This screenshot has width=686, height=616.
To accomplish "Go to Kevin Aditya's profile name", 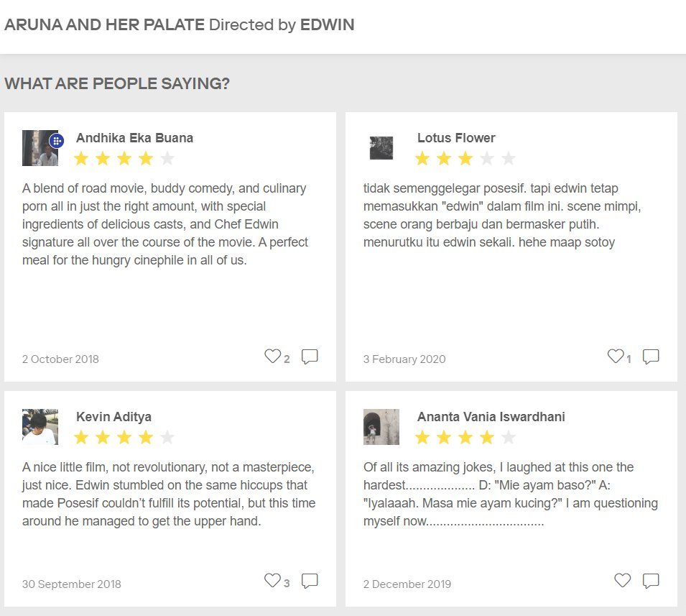I will click(x=113, y=417).
